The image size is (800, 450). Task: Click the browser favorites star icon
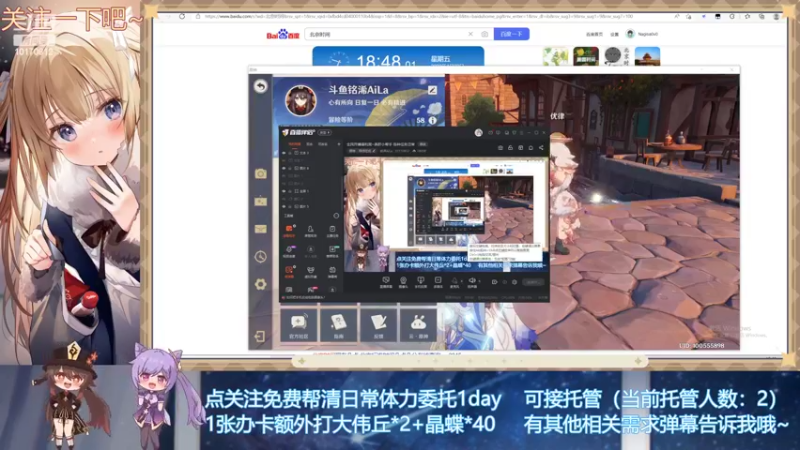click(x=747, y=16)
